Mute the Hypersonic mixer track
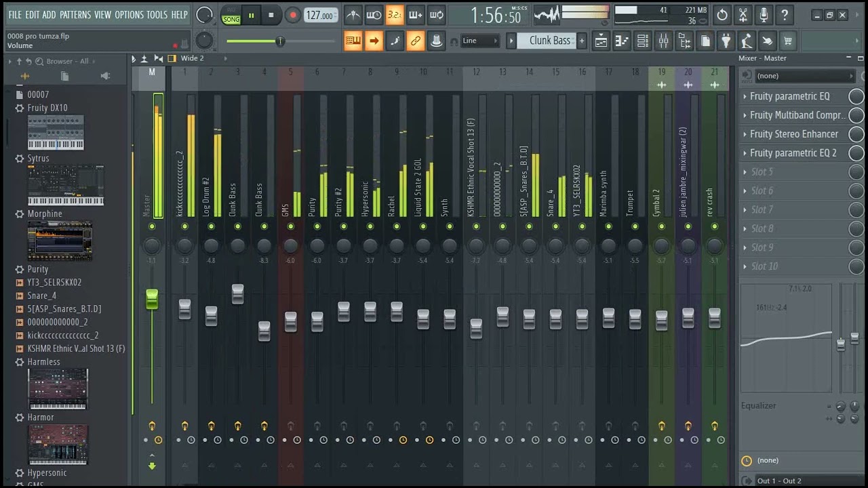The width and height of the screenshot is (868, 488). point(370,226)
